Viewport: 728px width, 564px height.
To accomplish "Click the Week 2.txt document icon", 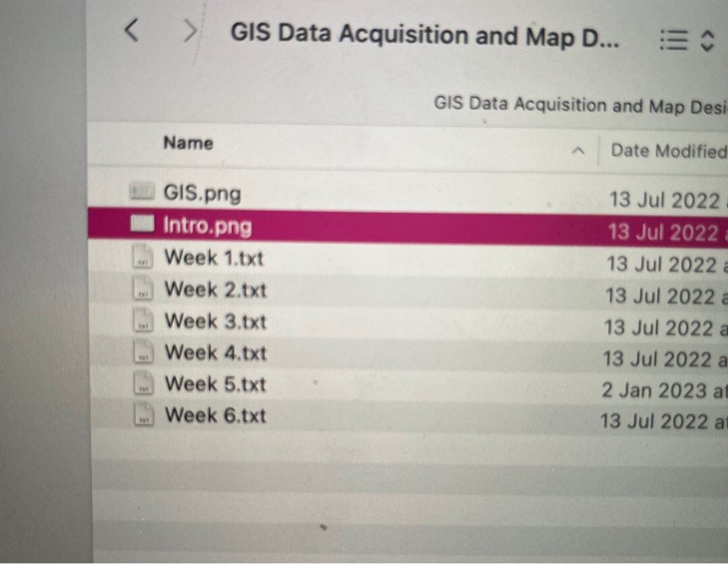I will [142, 288].
